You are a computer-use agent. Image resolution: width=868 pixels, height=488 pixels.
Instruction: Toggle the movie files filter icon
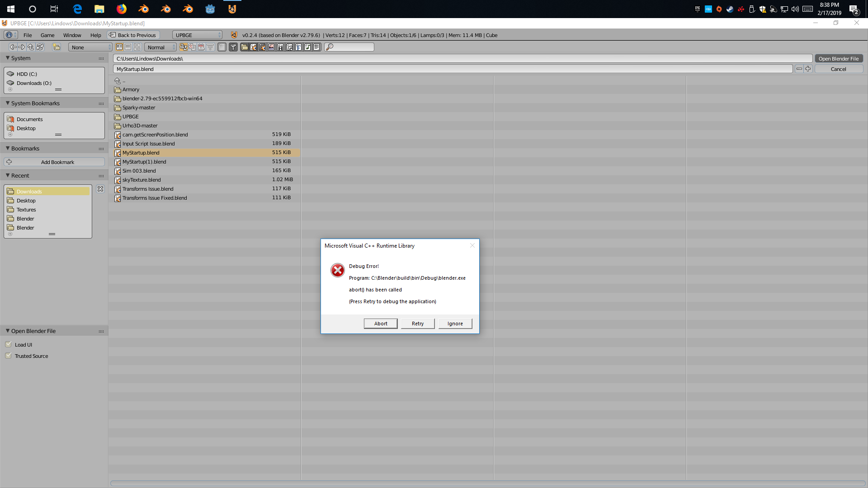click(280, 47)
